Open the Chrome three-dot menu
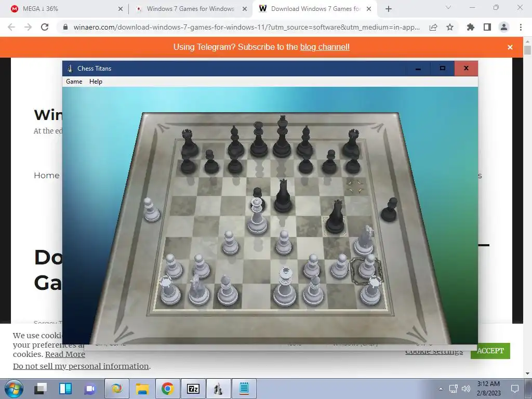 (x=521, y=27)
